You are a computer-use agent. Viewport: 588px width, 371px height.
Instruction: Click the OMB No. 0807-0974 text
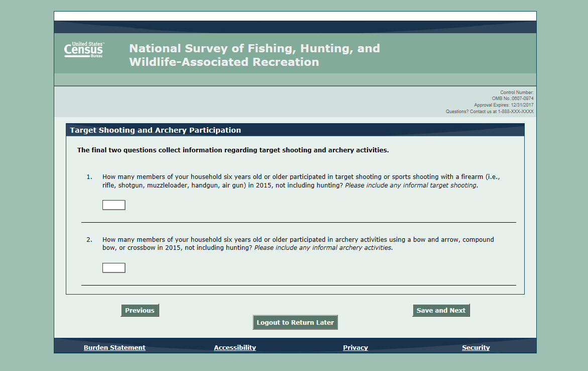[512, 99]
